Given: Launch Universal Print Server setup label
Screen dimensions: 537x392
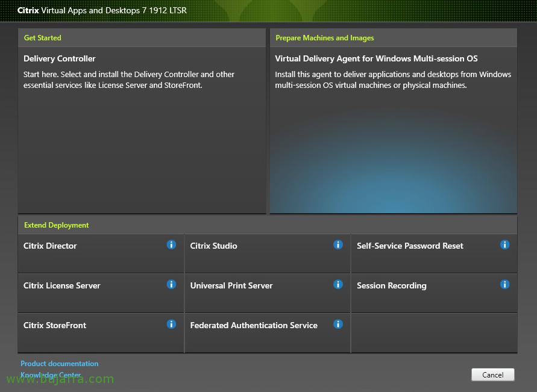Looking at the screenshot, I should 231,285.
